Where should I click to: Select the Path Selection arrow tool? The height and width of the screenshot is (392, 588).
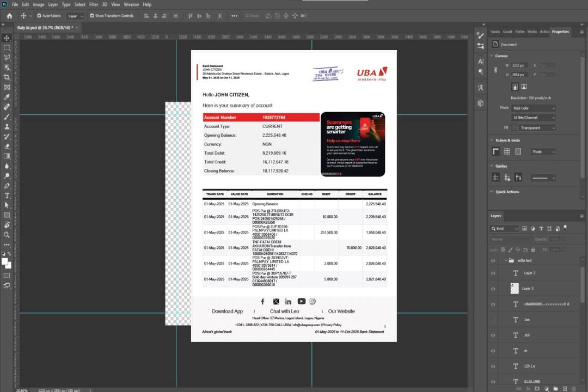(7, 205)
